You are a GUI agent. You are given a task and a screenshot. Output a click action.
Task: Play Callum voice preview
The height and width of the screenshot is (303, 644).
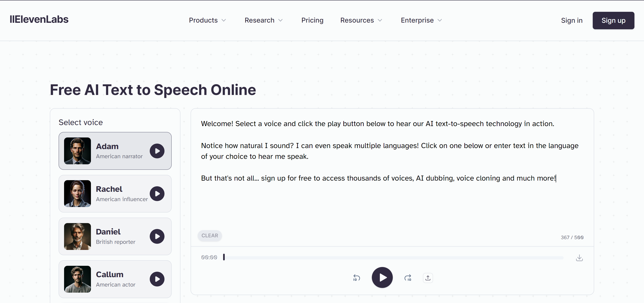[x=157, y=279]
